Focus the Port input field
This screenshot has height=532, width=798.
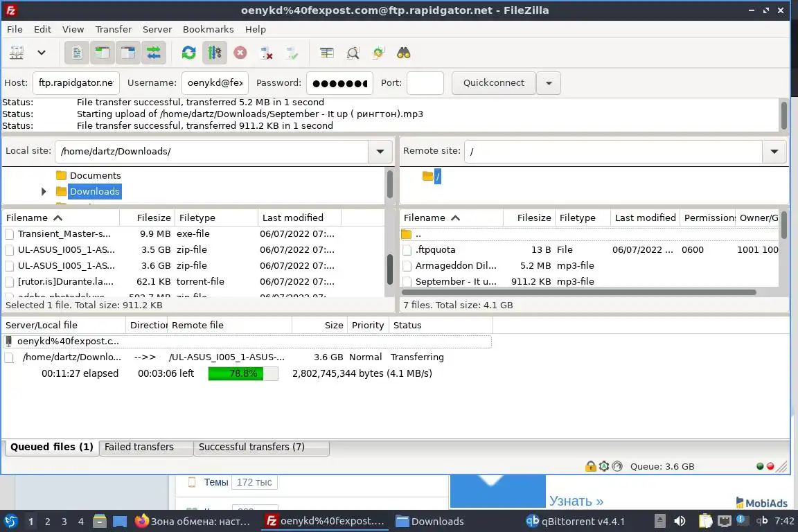425,83
